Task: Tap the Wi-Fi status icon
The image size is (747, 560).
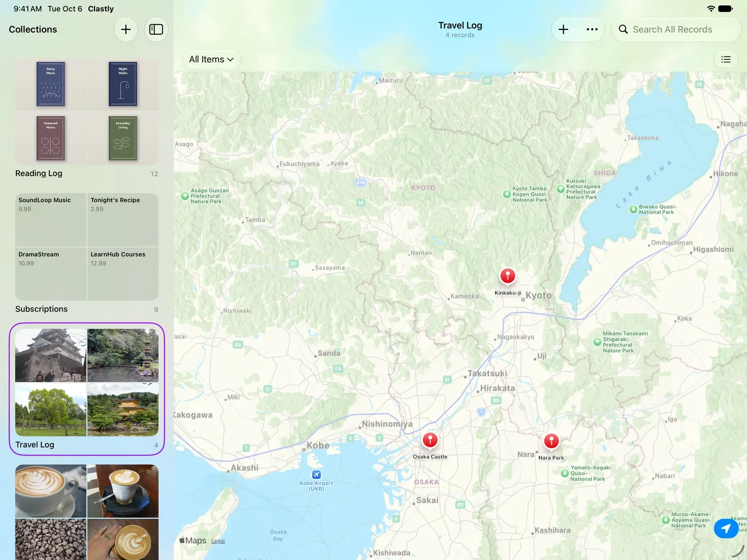Action: coord(711,8)
